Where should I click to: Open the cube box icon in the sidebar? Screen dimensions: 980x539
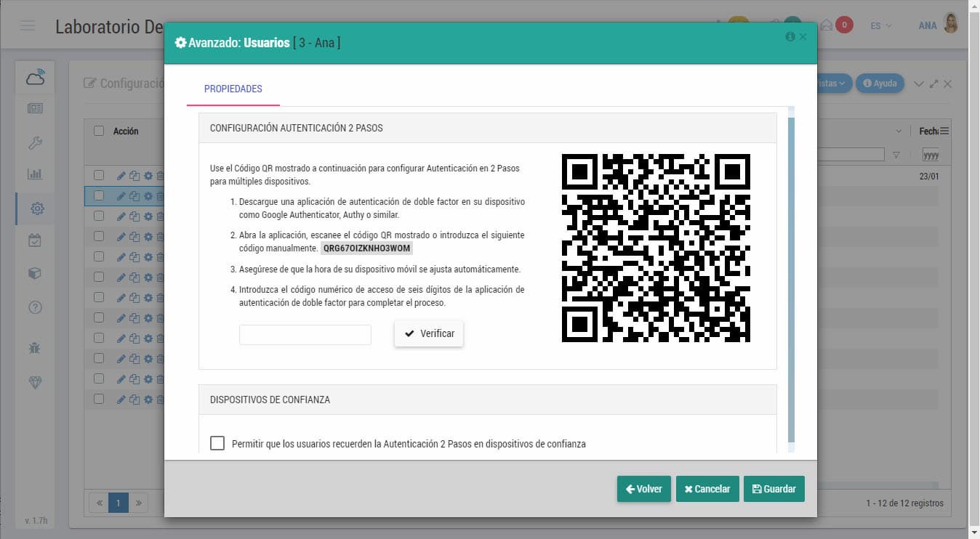pyautogui.click(x=36, y=273)
